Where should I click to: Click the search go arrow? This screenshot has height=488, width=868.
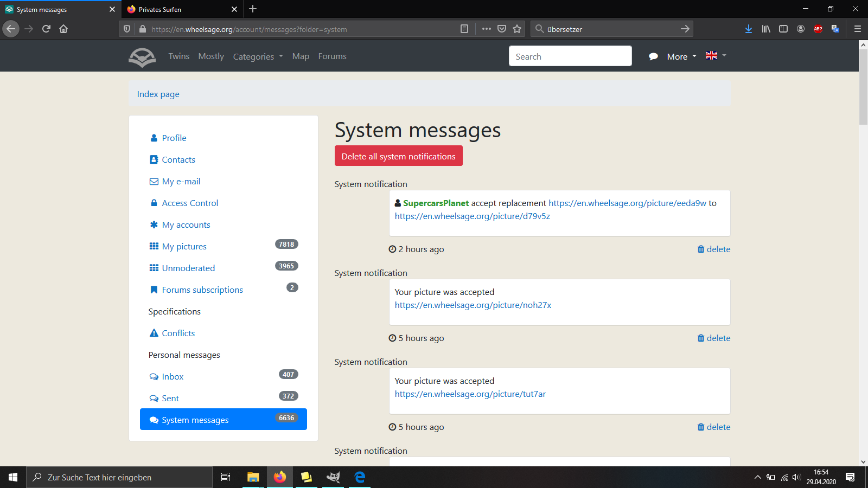(685, 29)
